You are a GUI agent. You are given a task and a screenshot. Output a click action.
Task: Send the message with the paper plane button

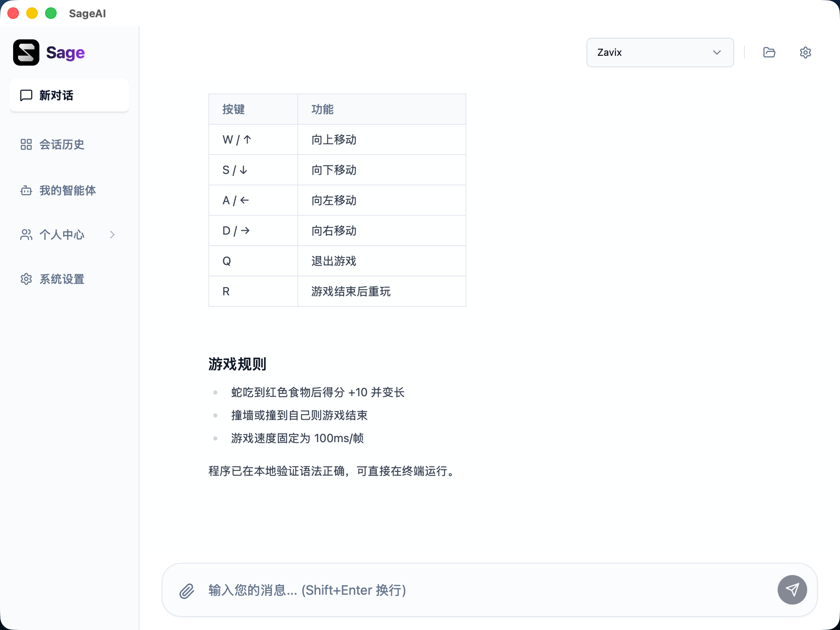click(792, 590)
